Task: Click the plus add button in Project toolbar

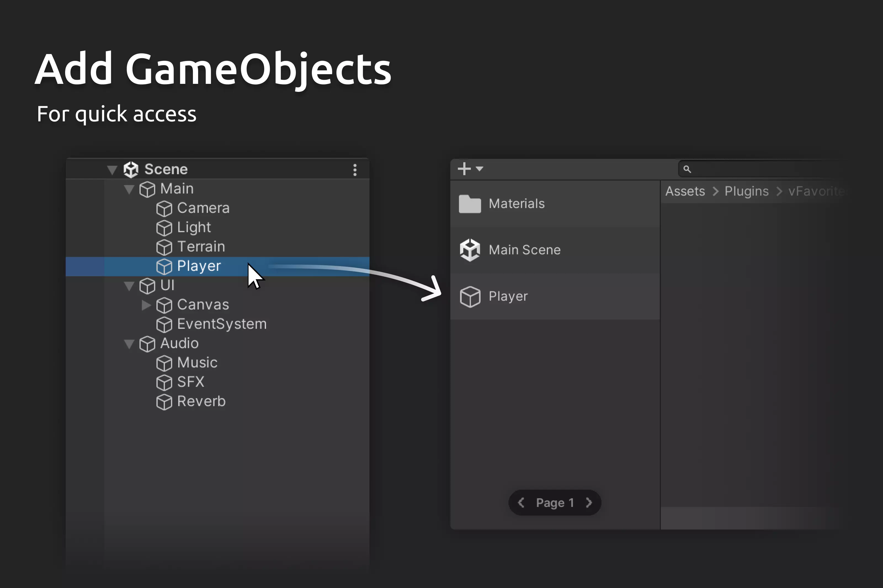Action: click(464, 169)
